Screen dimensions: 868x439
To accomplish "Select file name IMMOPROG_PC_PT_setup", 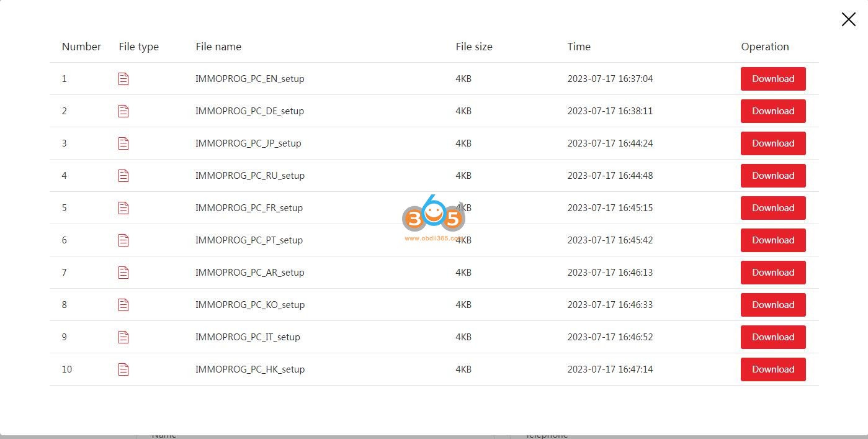I will [x=249, y=240].
